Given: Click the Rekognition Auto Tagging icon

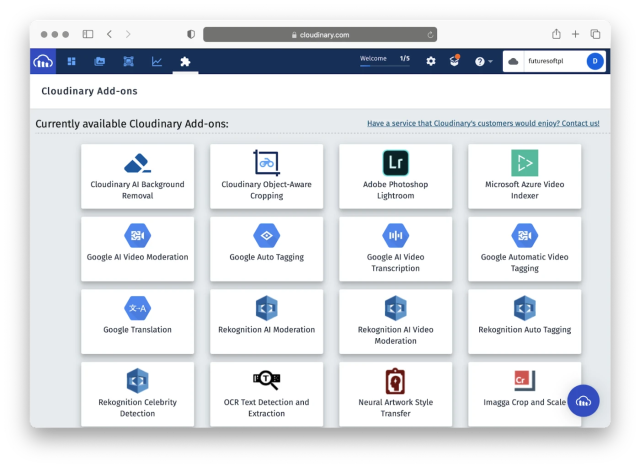Looking at the screenshot, I should 524,308.
